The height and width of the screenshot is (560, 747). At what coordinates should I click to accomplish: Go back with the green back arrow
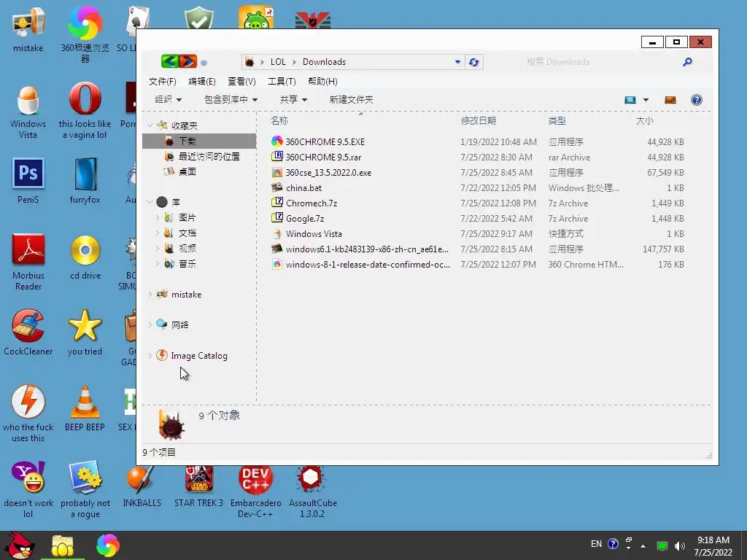pos(169,61)
